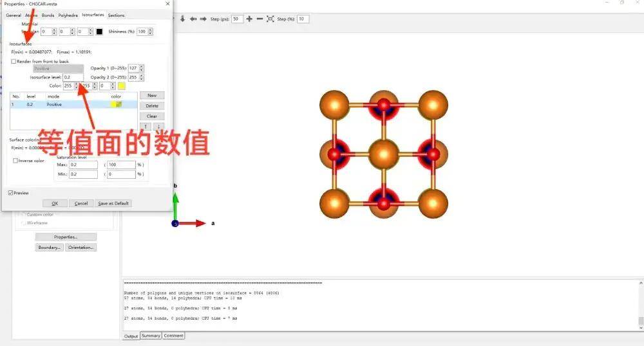Click the Save as Default button
The width and height of the screenshot is (644, 346).
click(x=113, y=203)
